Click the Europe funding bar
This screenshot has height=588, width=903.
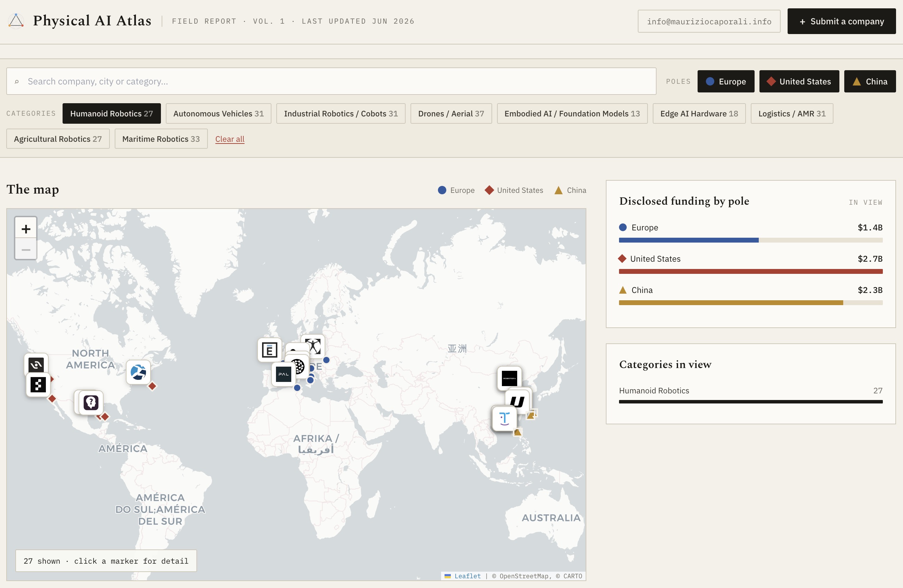click(750, 240)
